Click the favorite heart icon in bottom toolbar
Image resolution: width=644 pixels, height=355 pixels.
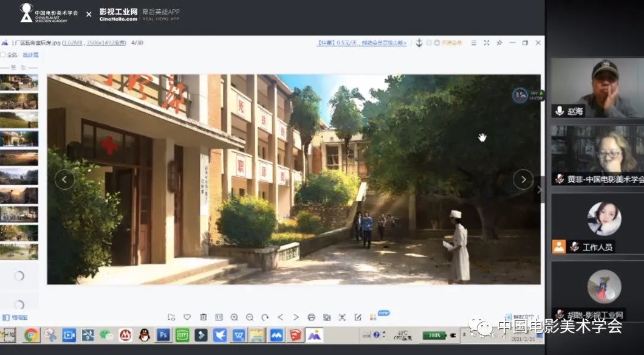[187, 317]
